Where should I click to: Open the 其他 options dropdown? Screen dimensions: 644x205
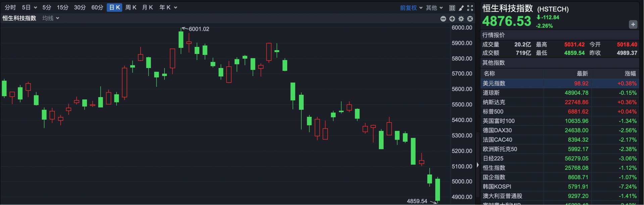pos(434,8)
